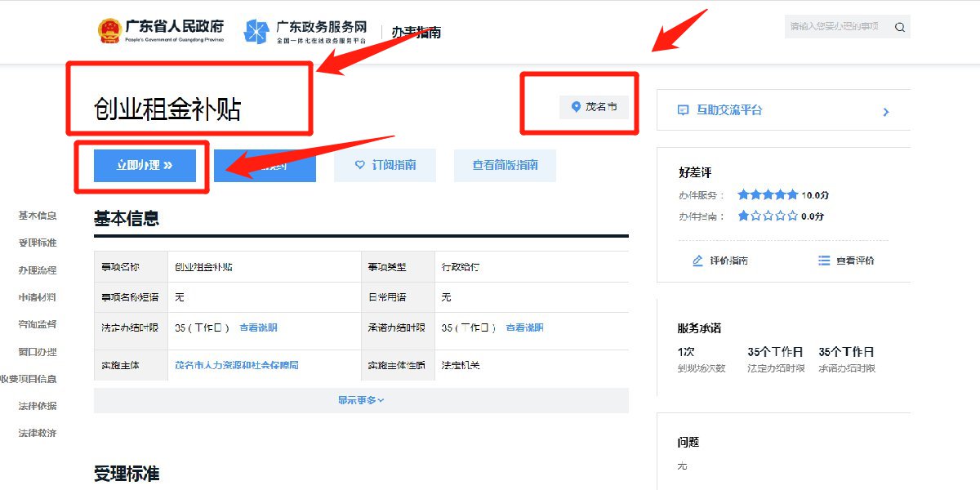Click the 办事指南 header label
The image size is (980, 490).
[x=416, y=33]
